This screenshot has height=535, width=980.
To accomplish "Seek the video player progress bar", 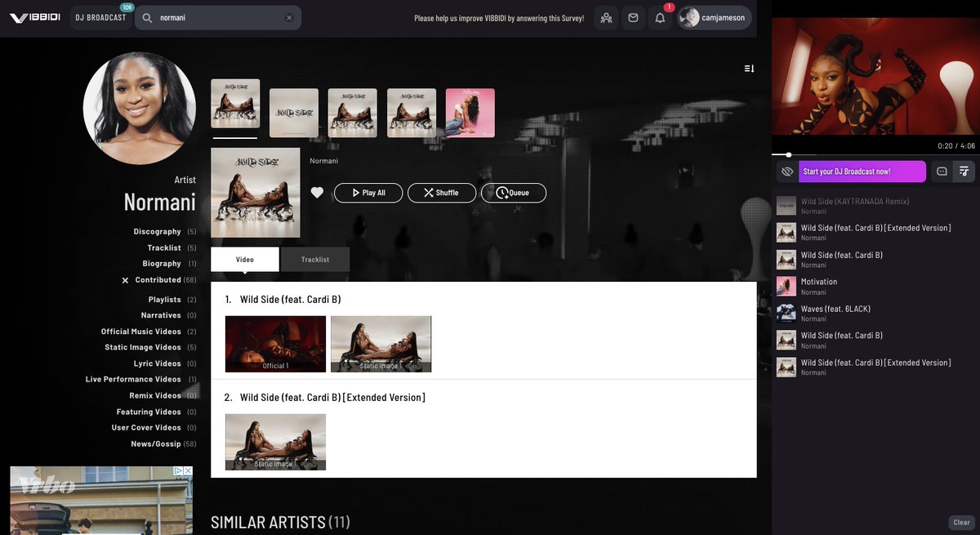I will (x=875, y=154).
